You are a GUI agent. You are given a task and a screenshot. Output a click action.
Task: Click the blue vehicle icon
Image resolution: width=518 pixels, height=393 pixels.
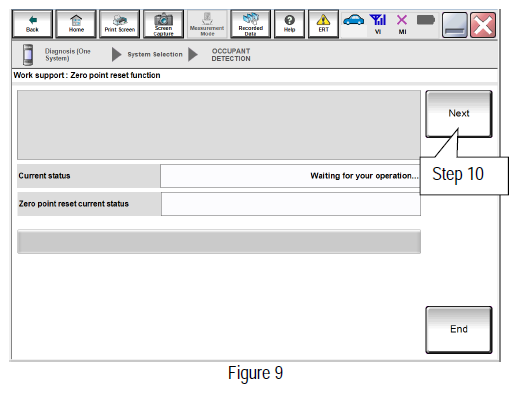tap(354, 20)
